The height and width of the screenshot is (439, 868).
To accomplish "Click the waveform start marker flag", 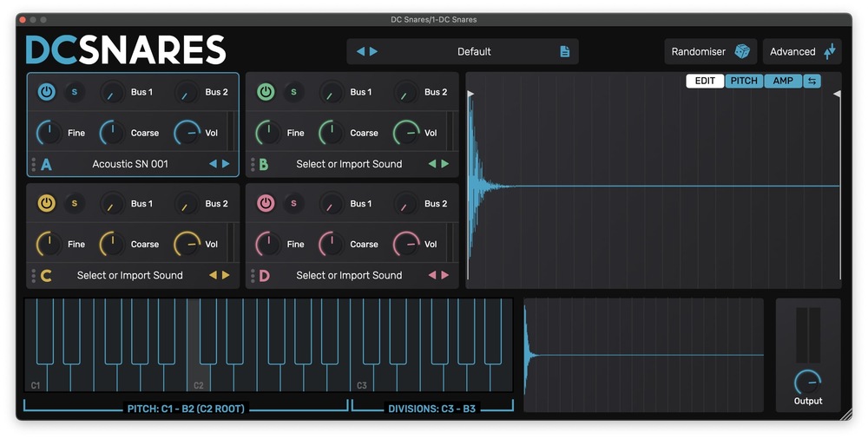I will click(470, 94).
